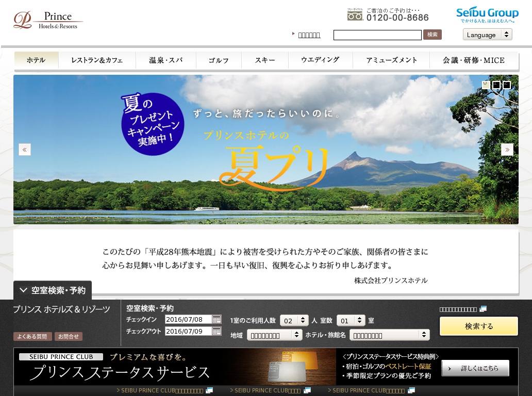The height and width of the screenshot is (396, 532).
Task: Click the site search text field
Action: point(377,35)
